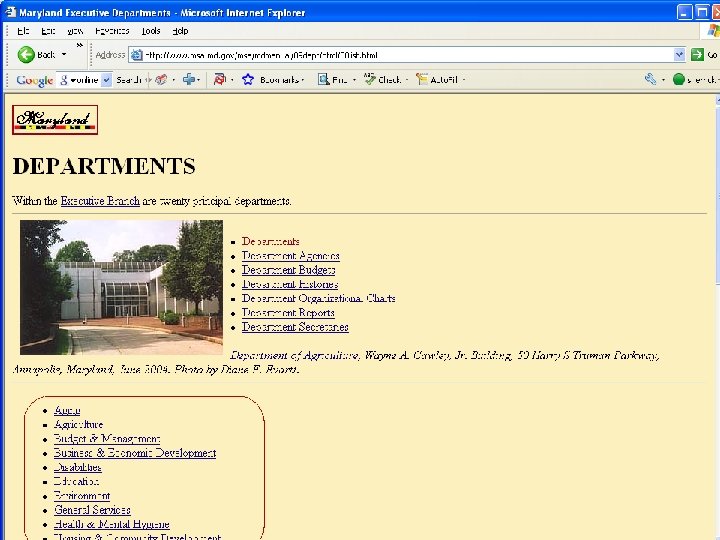720x540 pixels.
Task: Click the Education list entry
Action: click(76, 481)
